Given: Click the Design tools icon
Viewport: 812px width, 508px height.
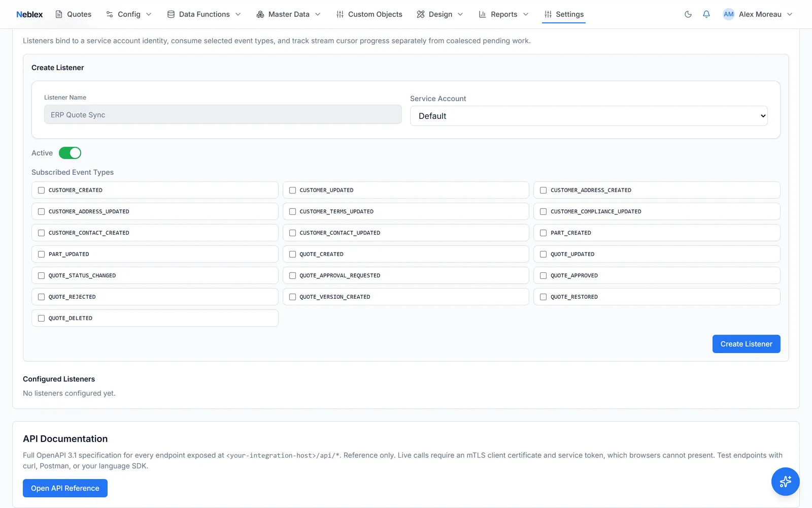Looking at the screenshot, I should pos(421,14).
